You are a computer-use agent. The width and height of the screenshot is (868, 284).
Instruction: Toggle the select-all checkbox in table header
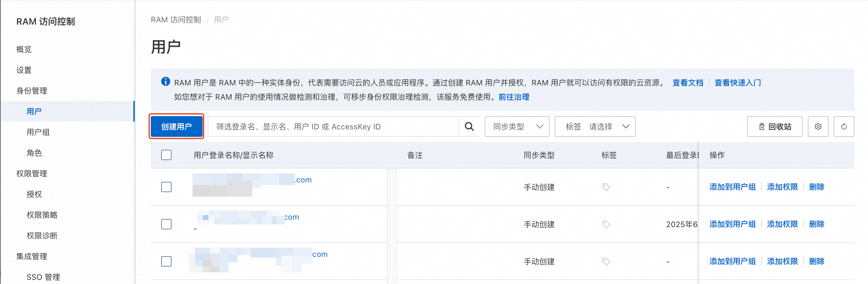click(166, 155)
